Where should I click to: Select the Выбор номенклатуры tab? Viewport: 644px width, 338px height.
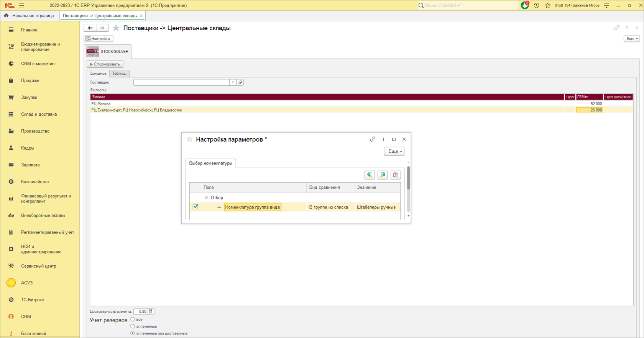pos(211,163)
